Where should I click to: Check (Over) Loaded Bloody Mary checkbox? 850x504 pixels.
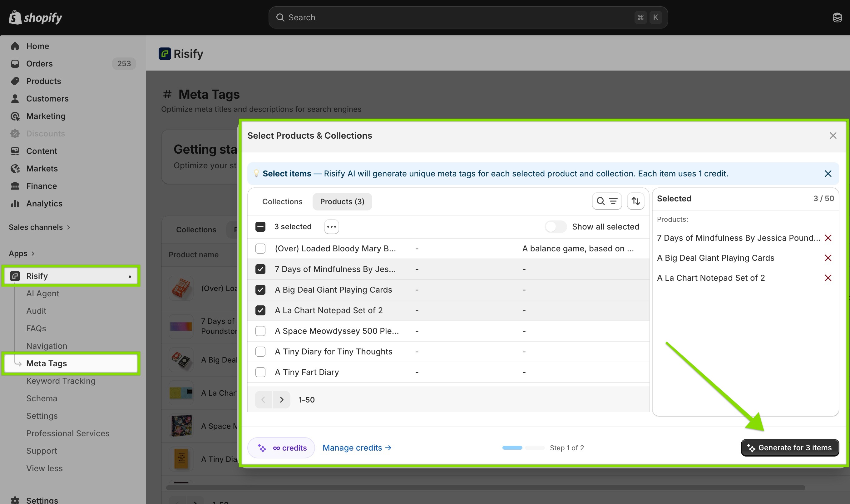(260, 249)
